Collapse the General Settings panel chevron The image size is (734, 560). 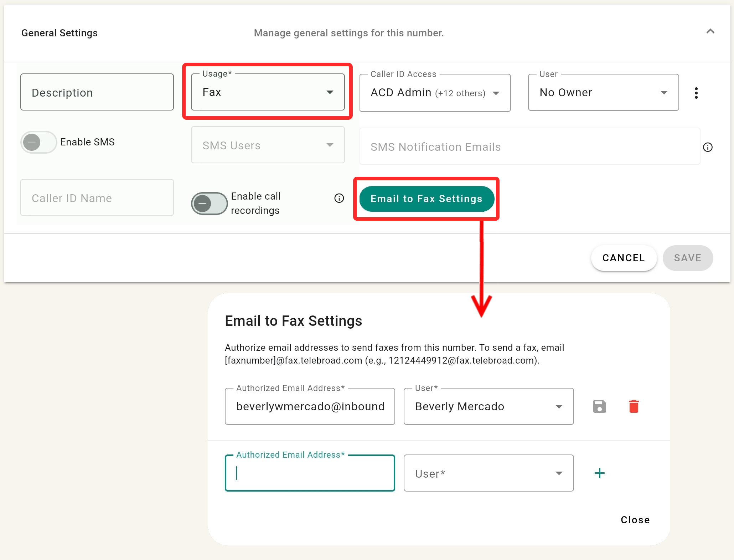pos(710,31)
